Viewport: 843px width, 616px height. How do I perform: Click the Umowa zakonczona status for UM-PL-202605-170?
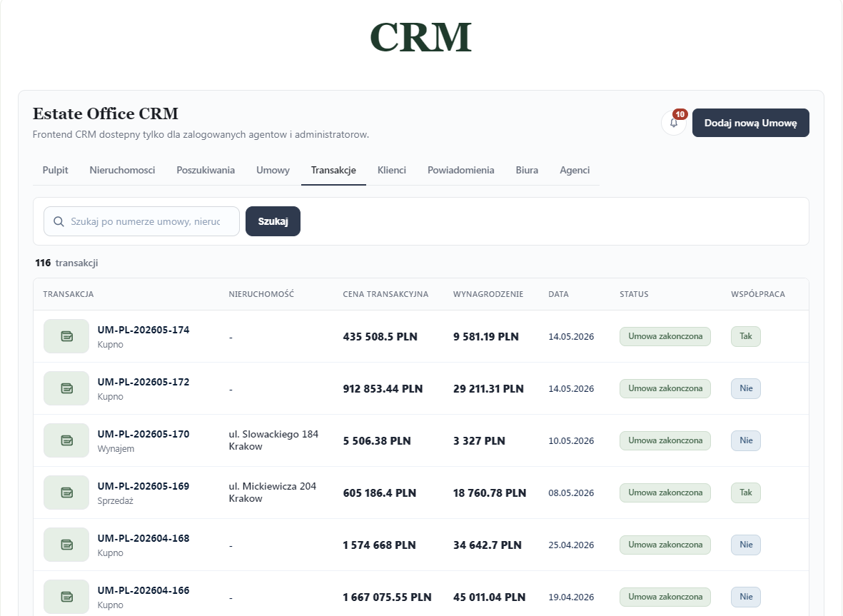[x=665, y=441]
